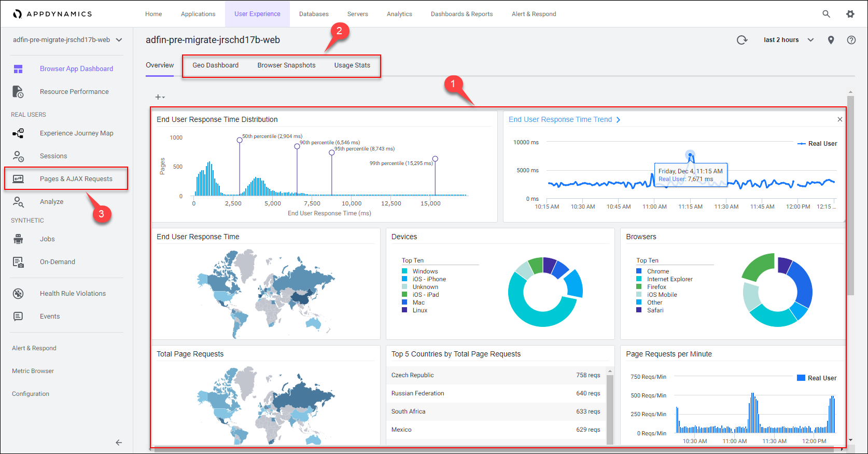Click the Windows legend color swatch
Image resolution: width=868 pixels, height=454 pixels.
[x=404, y=271]
